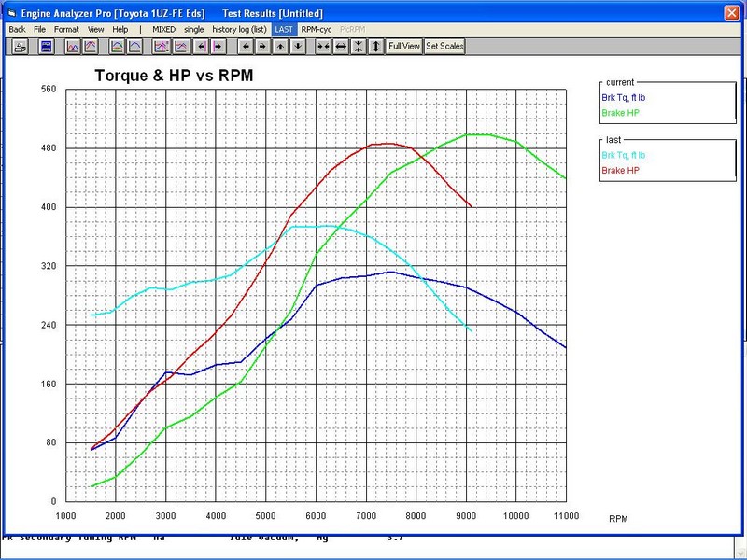
Task: Open the Help menu
Action: [x=120, y=30]
